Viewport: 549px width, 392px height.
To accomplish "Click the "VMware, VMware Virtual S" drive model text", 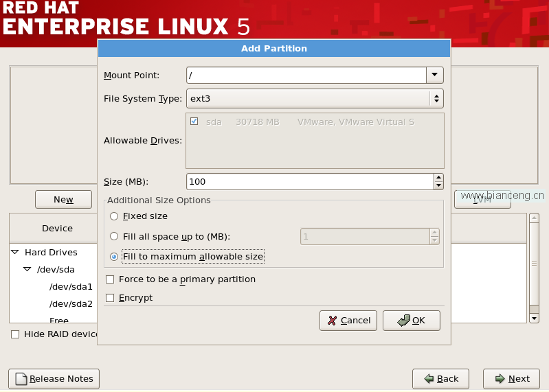I will coord(356,122).
